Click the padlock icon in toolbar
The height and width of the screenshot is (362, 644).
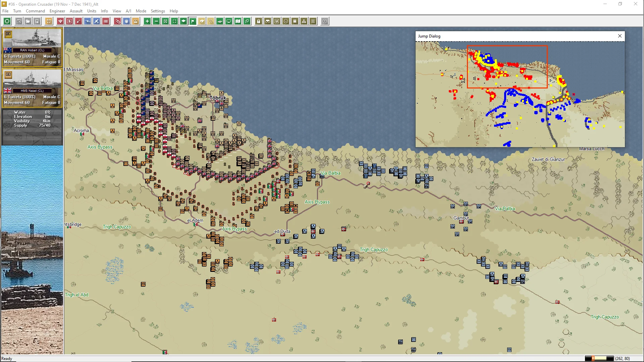pos(259,21)
